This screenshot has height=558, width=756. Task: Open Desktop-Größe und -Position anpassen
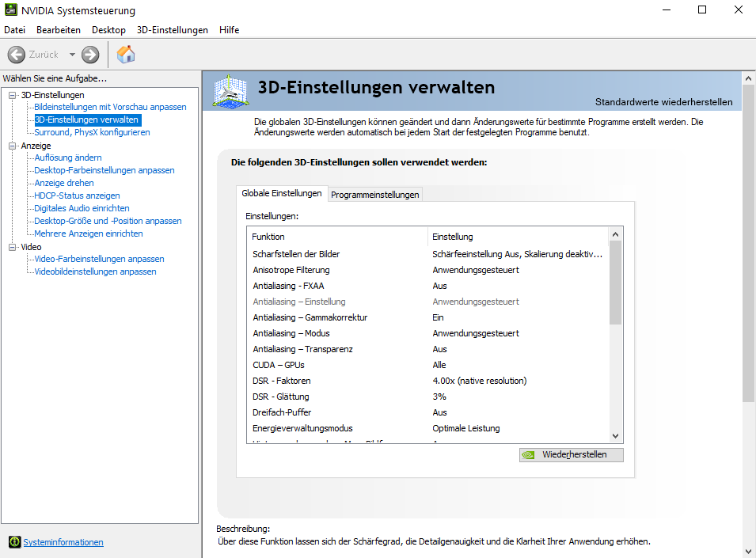pos(108,221)
